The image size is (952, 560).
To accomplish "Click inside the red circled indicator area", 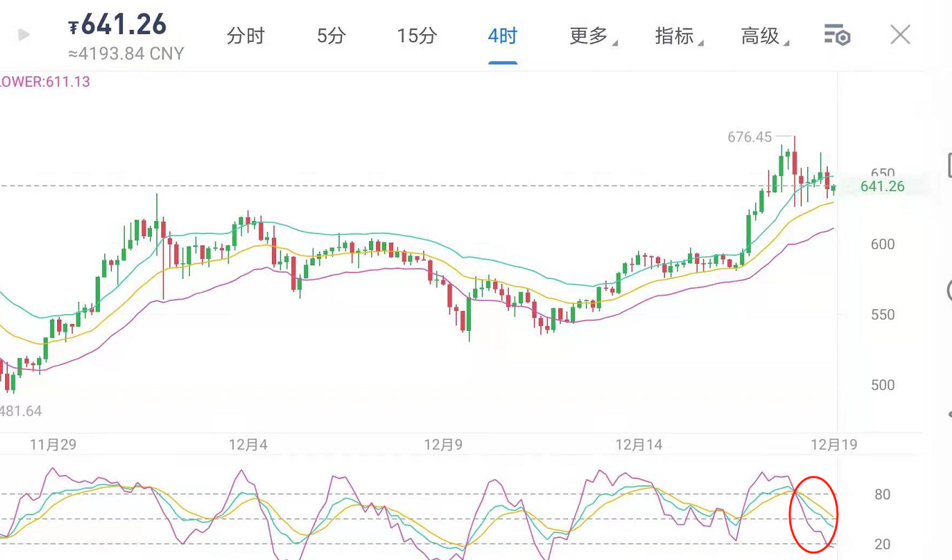I will click(x=814, y=514).
